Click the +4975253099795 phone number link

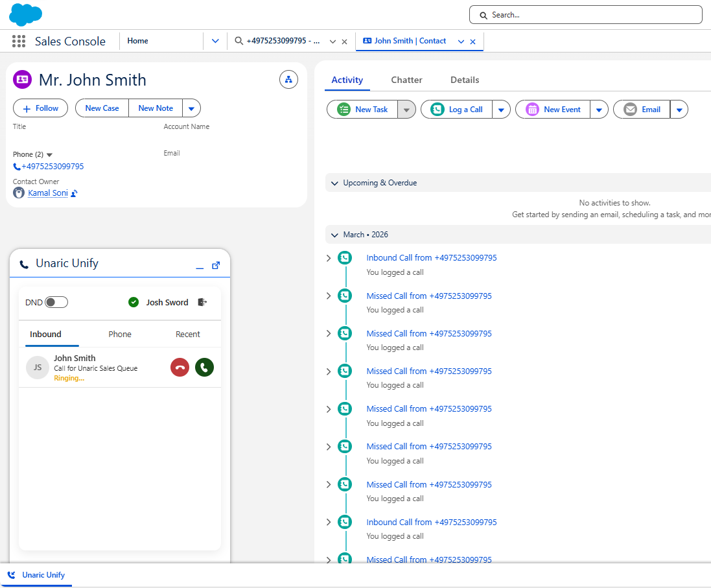52,167
